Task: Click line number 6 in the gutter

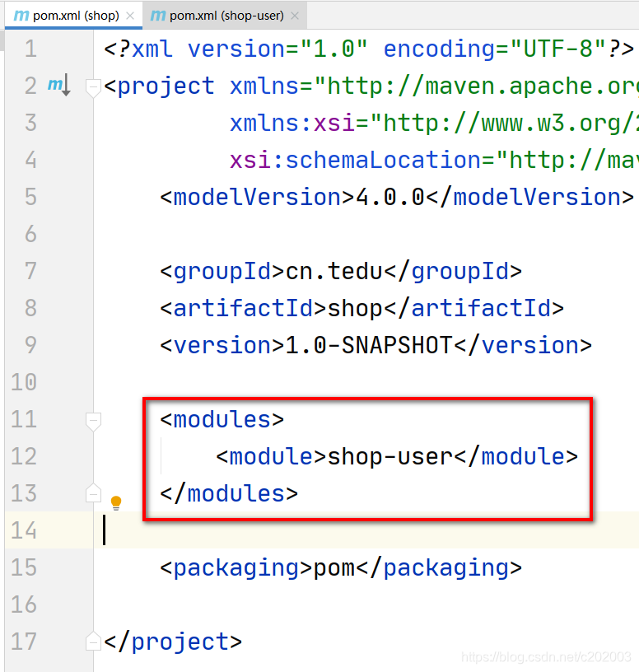Action: (x=30, y=234)
